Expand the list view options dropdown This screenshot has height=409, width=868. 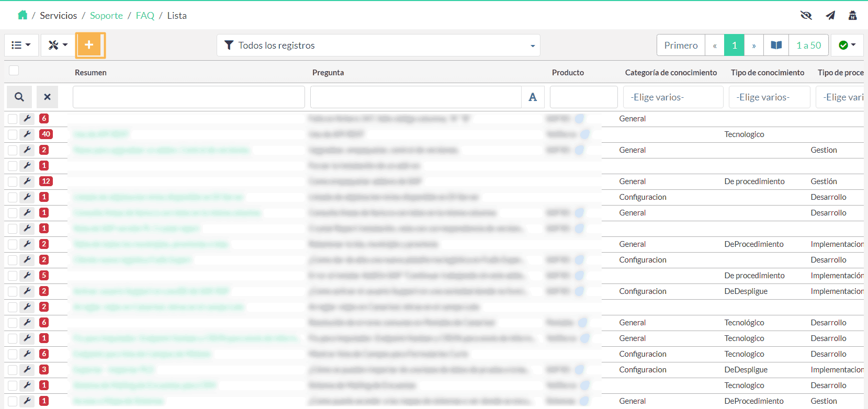(21, 45)
